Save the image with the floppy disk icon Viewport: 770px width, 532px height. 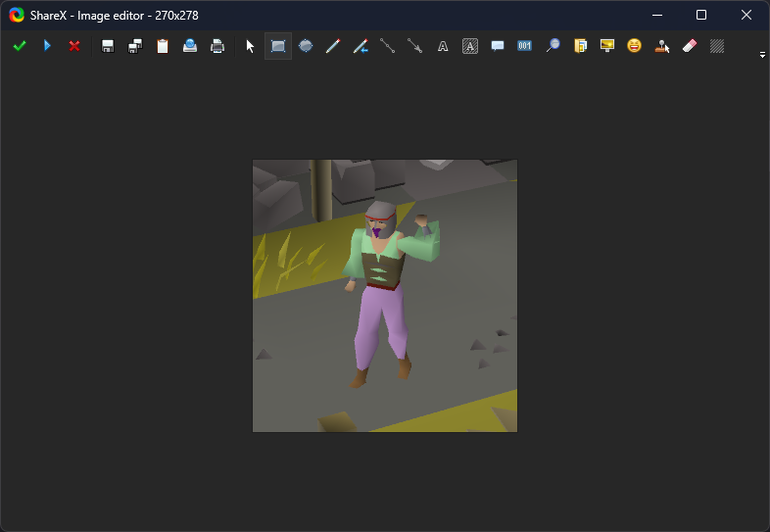[x=108, y=46]
